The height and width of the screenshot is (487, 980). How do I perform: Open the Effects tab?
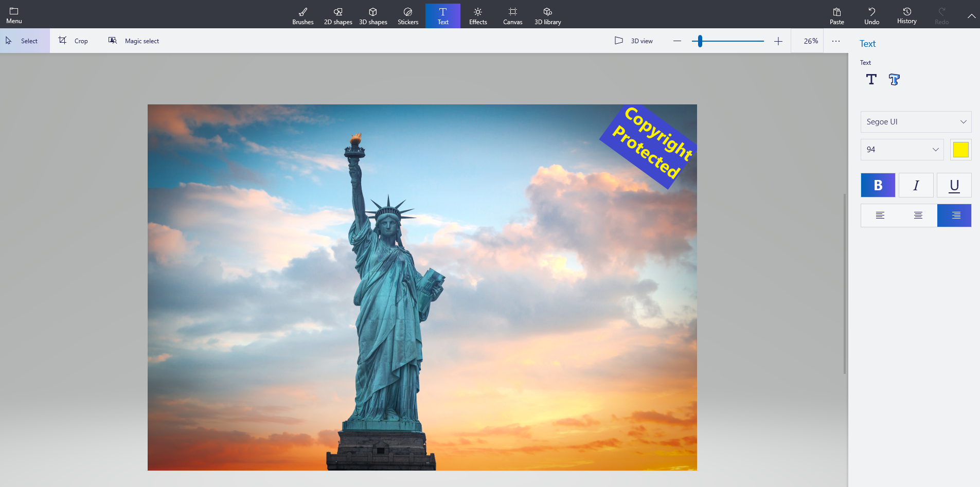[x=478, y=16]
